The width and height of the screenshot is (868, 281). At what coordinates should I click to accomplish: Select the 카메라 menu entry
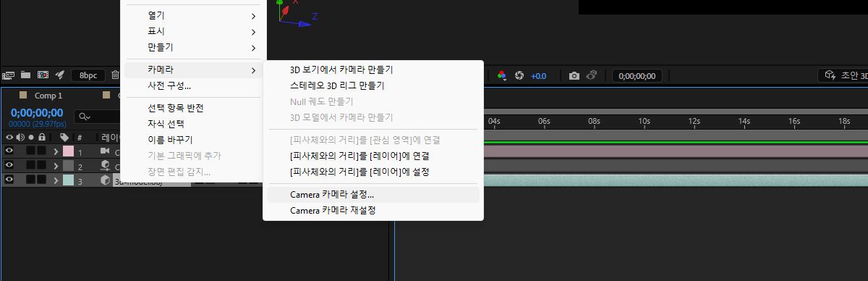click(x=193, y=70)
